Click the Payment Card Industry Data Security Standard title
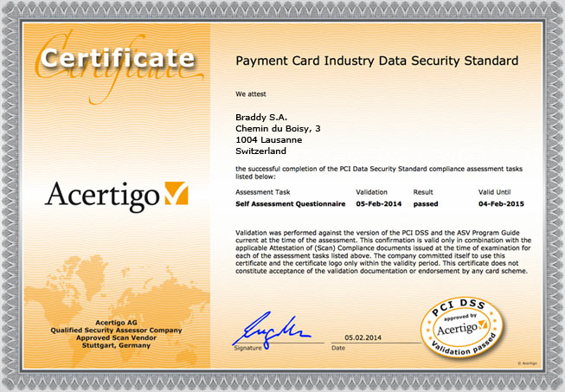Screen dimensions: 565x392 [377, 61]
